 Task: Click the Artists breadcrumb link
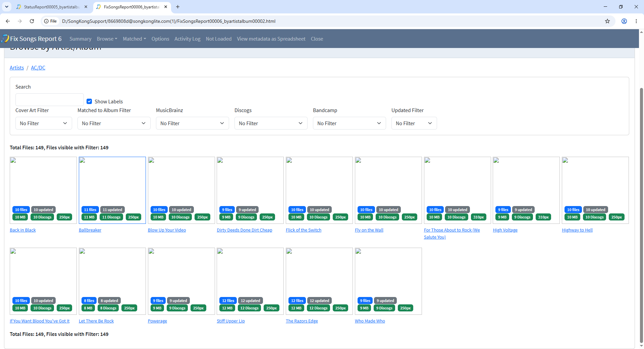tap(17, 68)
